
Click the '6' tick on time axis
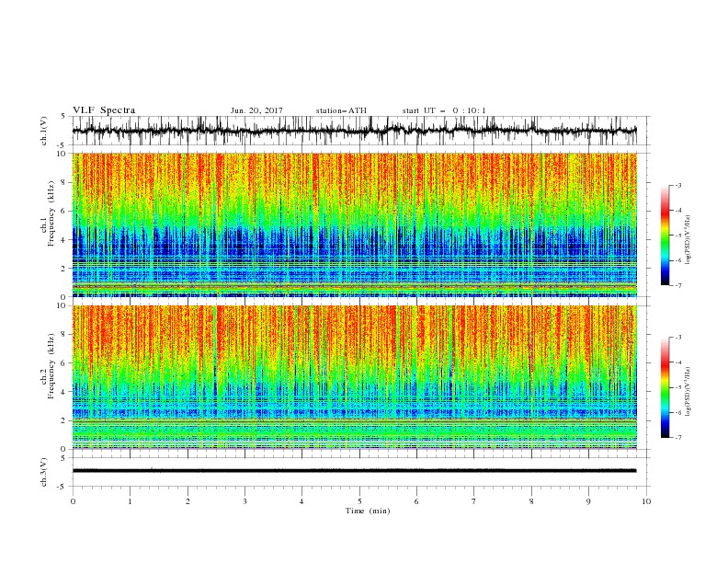tap(416, 501)
